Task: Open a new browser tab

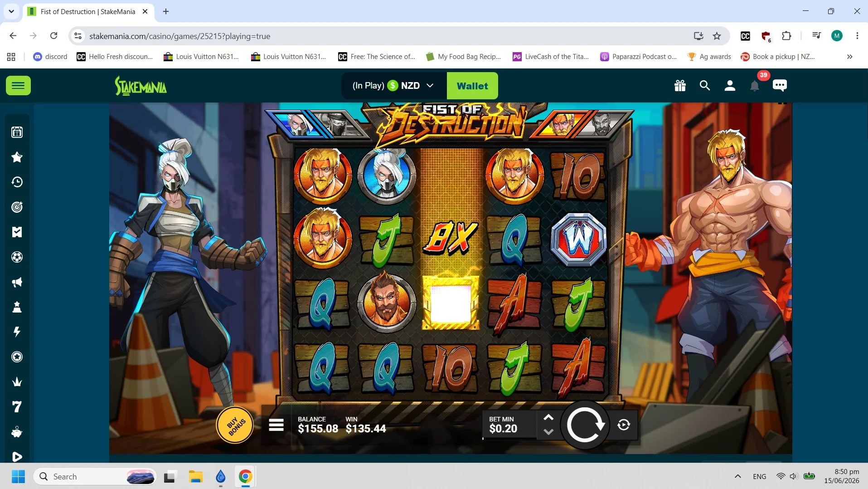Action: coord(166,11)
